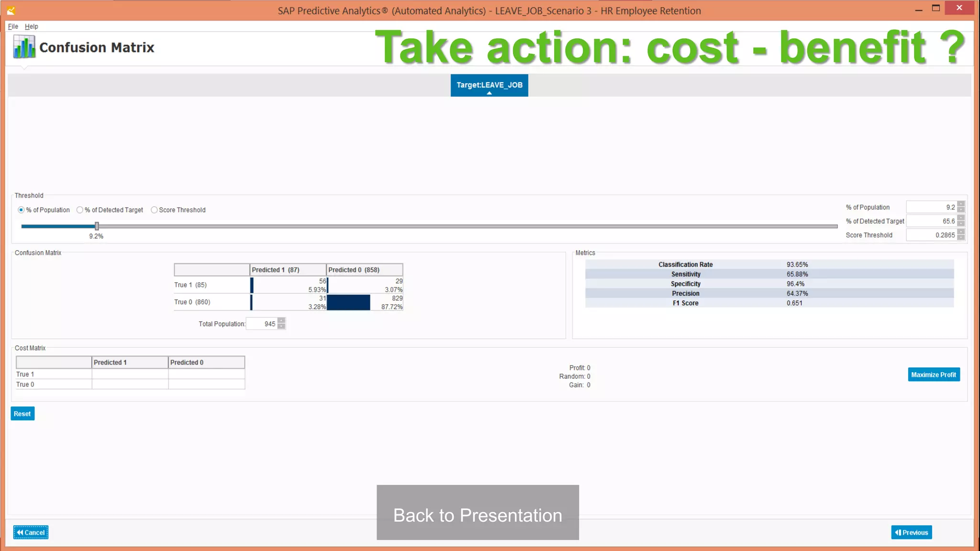Click the Specificity metric row

click(769, 284)
